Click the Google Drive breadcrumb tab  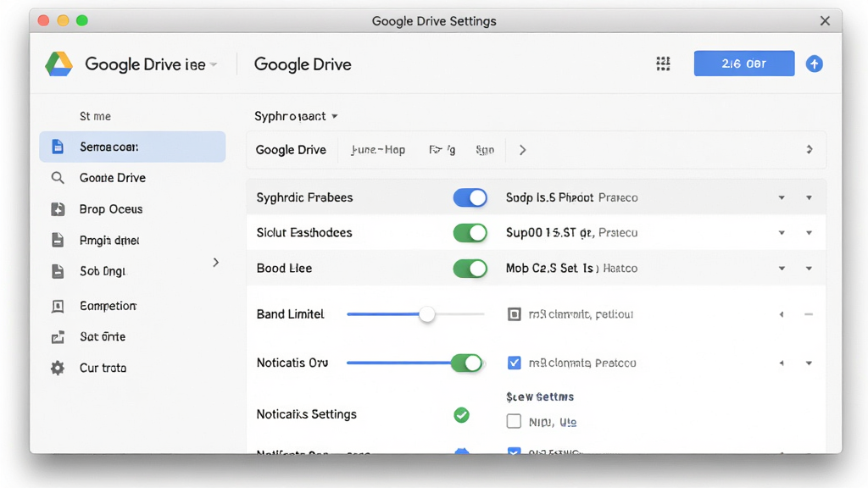point(291,150)
